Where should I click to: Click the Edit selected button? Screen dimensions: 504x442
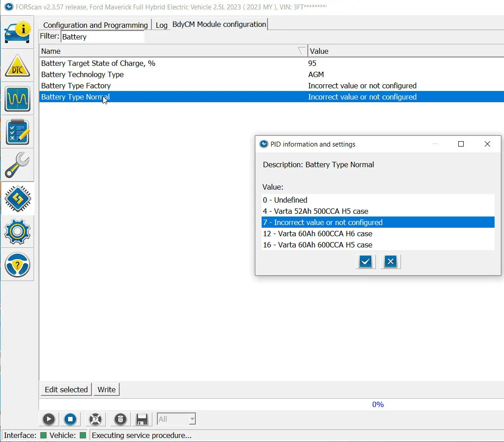pyautogui.click(x=66, y=390)
